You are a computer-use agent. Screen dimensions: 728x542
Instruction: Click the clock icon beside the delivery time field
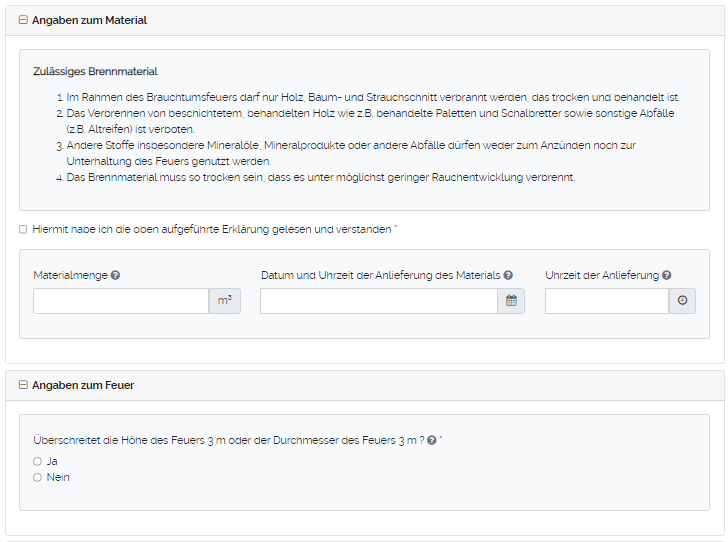pos(682,301)
